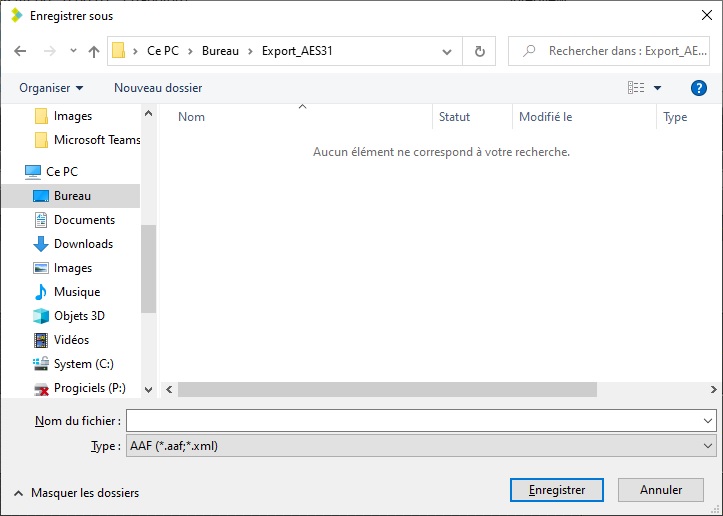Click the Back navigation arrow

21,51
